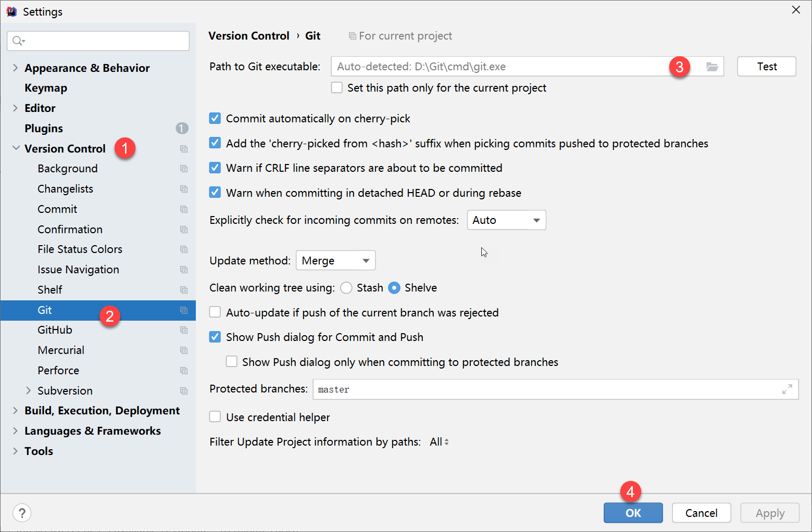The image size is (812, 532).
Task: Click project-level icon beside Perforce
Action: click(184, 371)
